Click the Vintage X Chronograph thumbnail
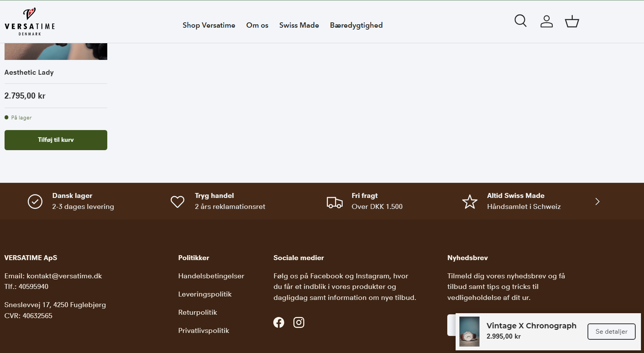Viewport: 644px width, 353px height. (x=469, y=331)
